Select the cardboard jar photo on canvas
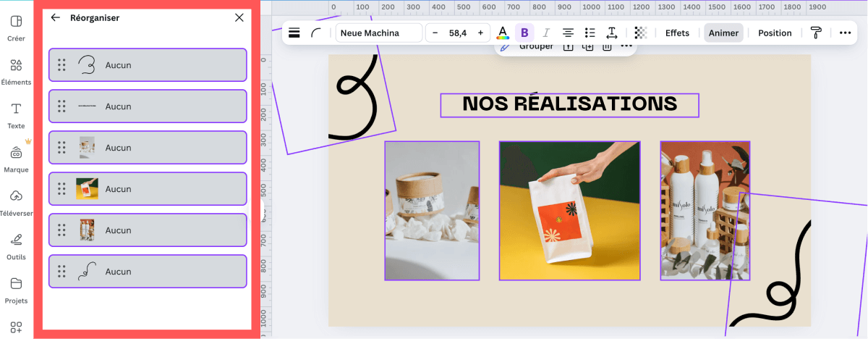Viewport: 868px width, 339px height. [432, 211]
